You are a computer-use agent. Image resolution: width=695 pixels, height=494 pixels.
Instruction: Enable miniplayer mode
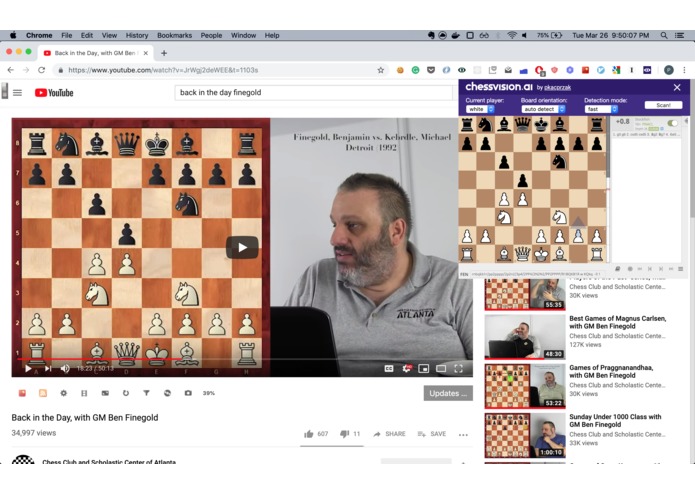[x=424, y=368]
